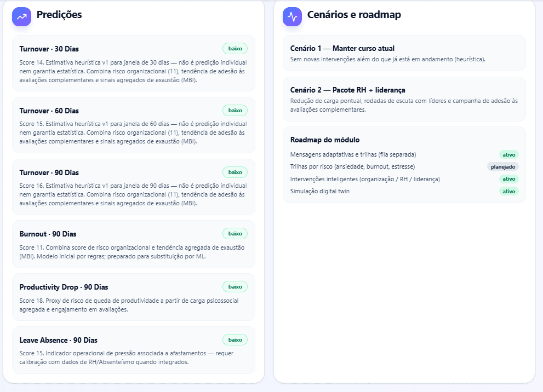Click the baixo badge on Turnover 90 Dias
The image size is (543, 392).
pyautogui.click(x=235, y=172)
